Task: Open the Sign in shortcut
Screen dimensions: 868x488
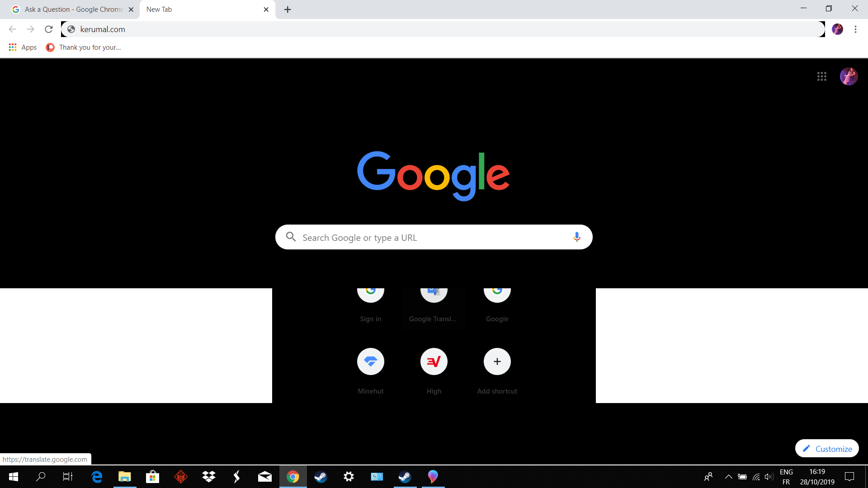Action: pos(370,291)
